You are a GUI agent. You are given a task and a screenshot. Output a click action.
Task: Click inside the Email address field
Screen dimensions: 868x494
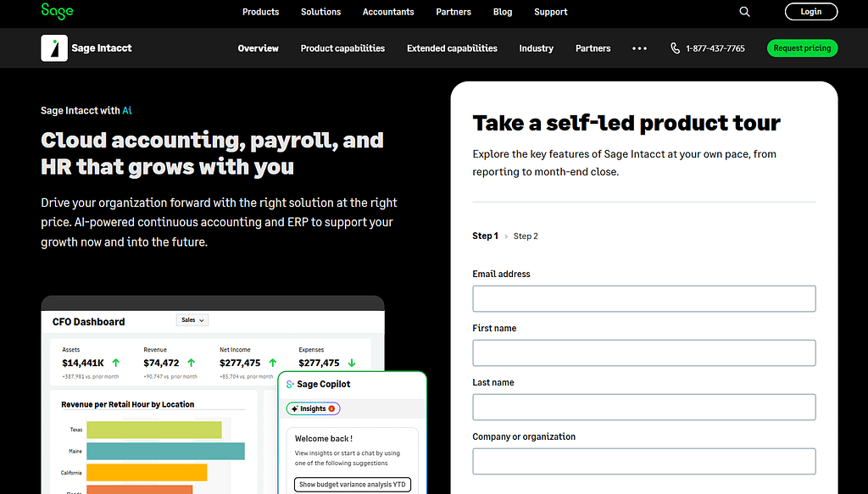tap(643, 298)
